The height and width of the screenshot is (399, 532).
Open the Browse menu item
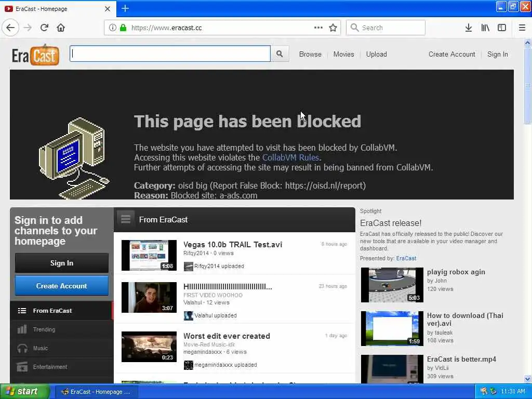pos(310,54)
